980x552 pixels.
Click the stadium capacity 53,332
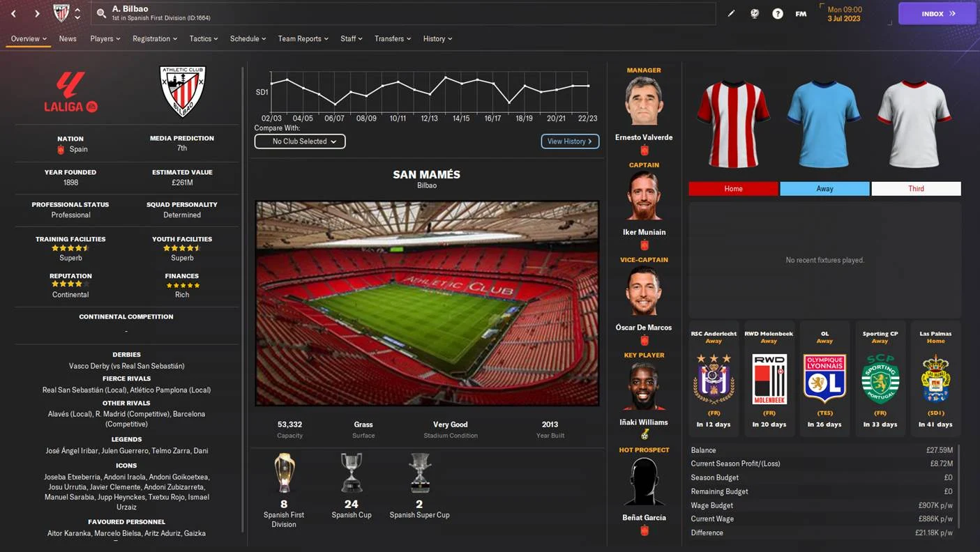tap(289, 424)
